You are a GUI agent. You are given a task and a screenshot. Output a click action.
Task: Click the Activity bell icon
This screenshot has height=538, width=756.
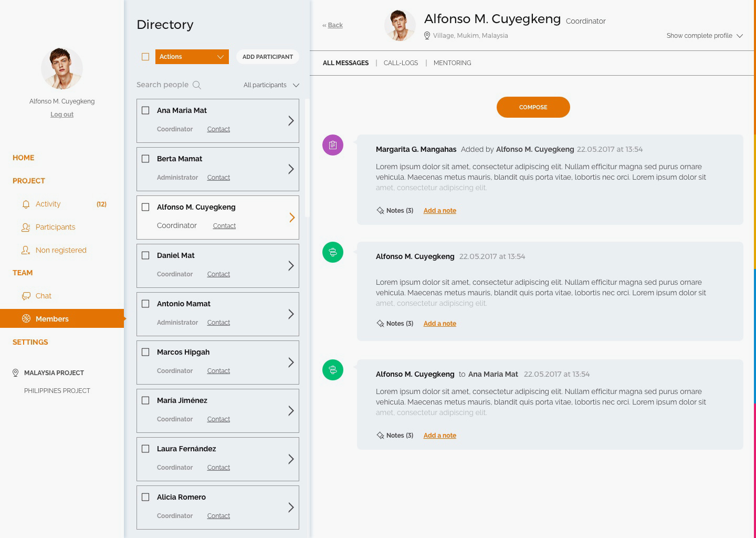coord(26,204)
